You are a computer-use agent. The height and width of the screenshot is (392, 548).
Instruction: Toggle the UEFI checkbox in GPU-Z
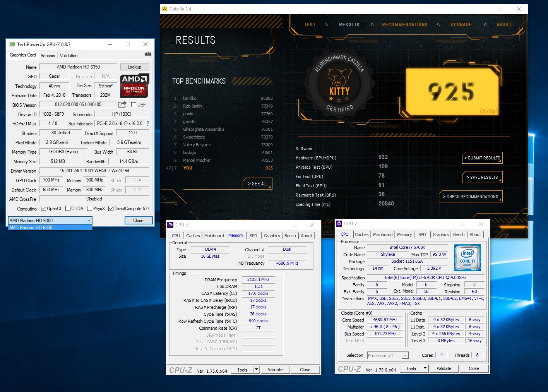134,105
